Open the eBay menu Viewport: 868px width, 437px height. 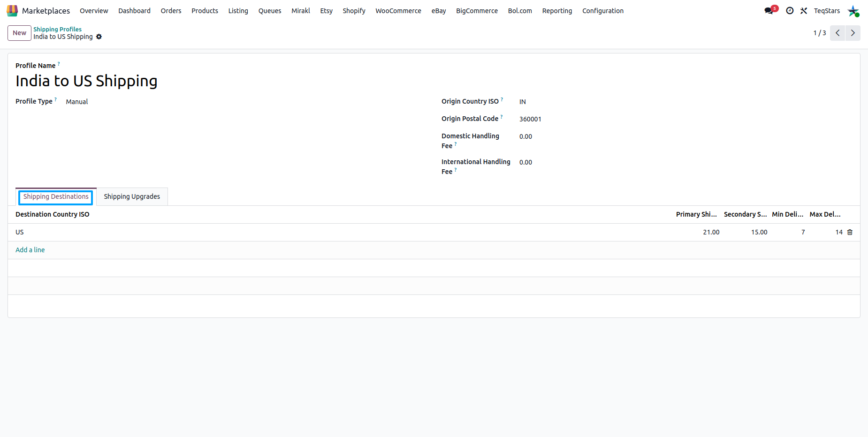click(x=439, y=11)
